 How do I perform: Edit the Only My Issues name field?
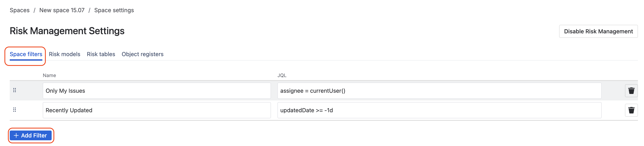[157, 91]
